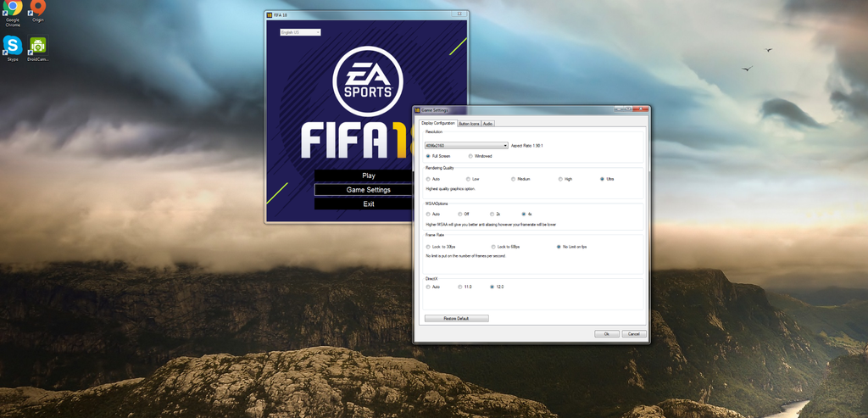
Task: Click 'Highest quality graphics option.' description
Action: point(451,189)
